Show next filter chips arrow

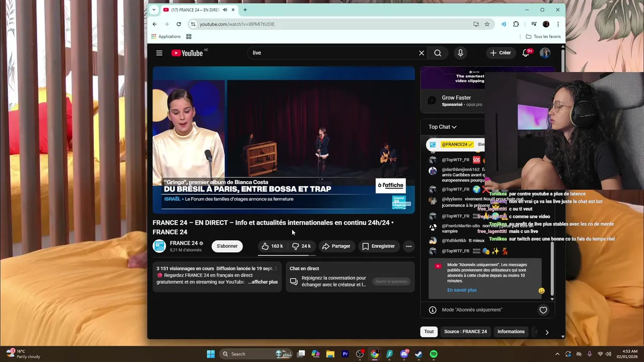pyautogui.click(x=547, y=332)
